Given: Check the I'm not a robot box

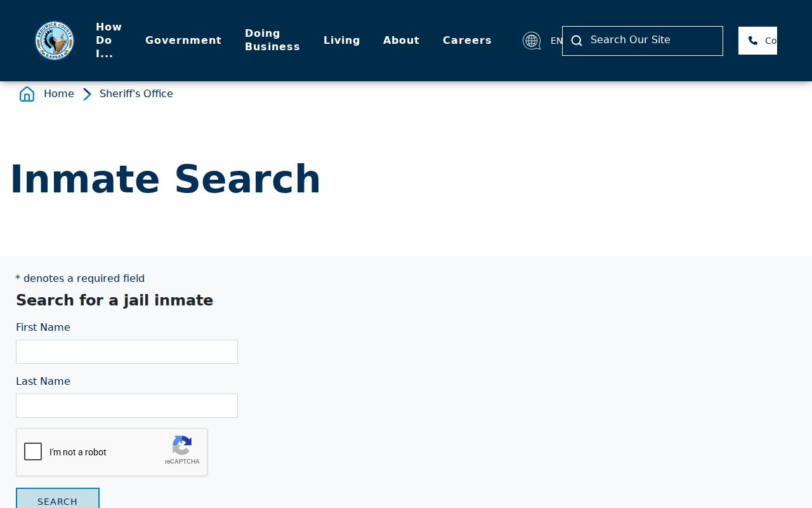Looking at the screenshot, I should click(33, 451).
